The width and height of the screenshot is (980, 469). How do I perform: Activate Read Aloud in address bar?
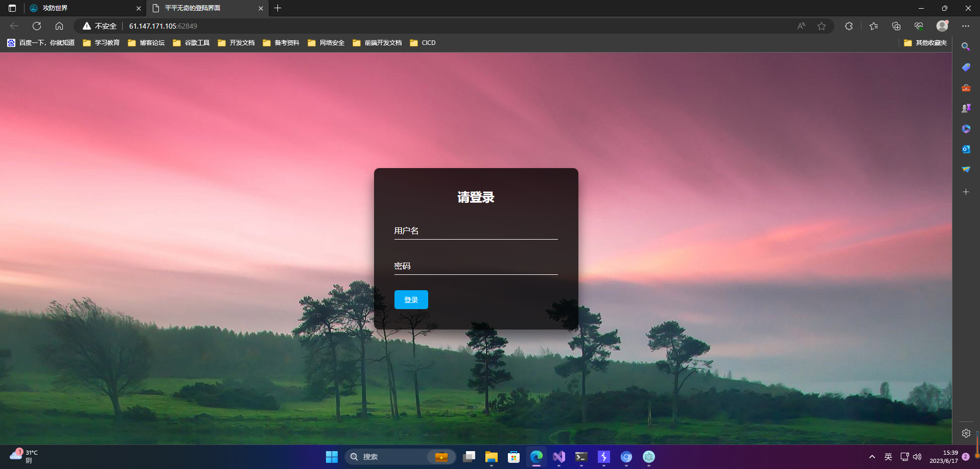[801, 26]
